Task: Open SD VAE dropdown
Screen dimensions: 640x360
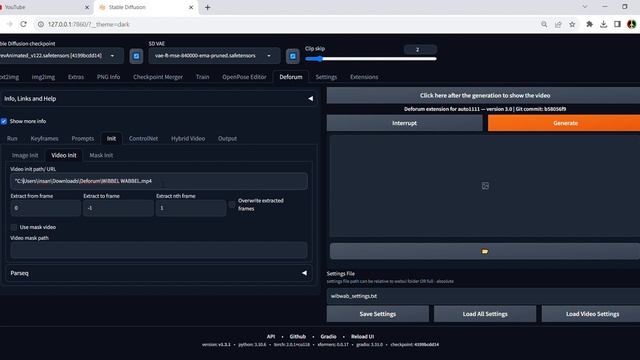Action: [214, 56]
